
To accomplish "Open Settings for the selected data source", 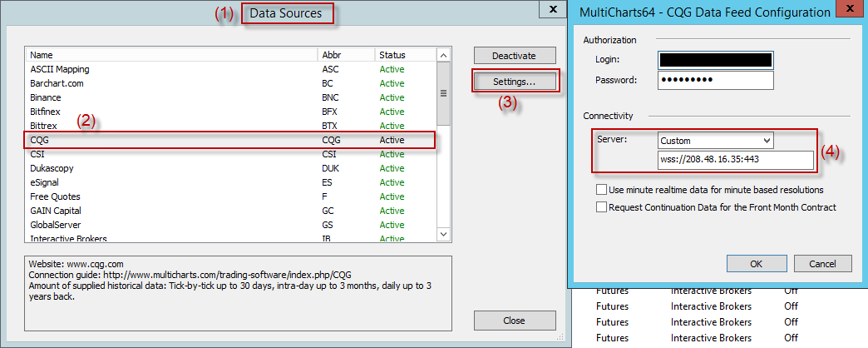I will [515, 82].
